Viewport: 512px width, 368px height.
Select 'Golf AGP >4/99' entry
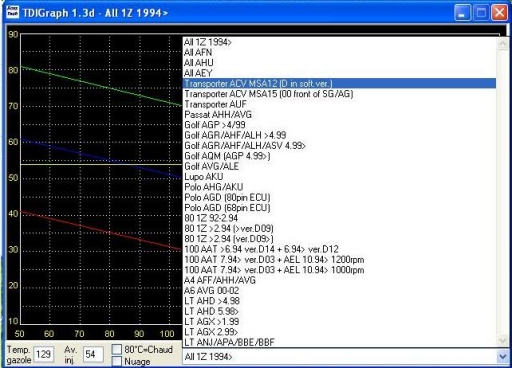pos(339,125)
